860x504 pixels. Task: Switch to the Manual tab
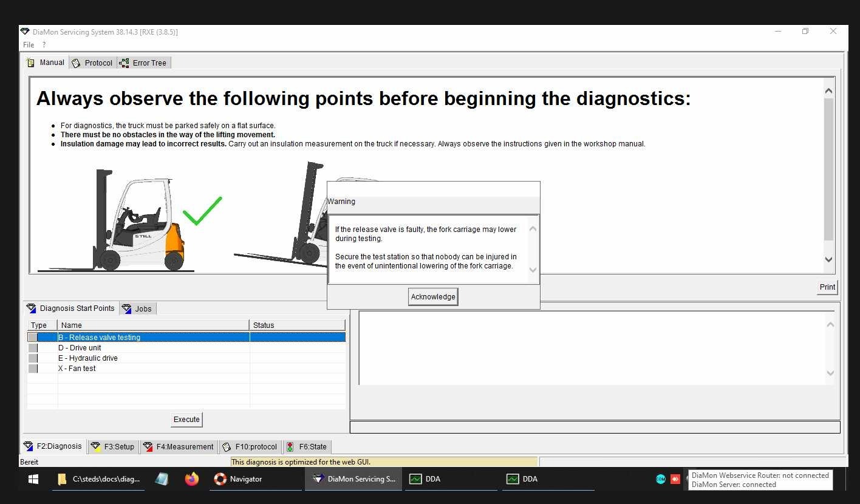pyautogui.click(x=46, y=63)
